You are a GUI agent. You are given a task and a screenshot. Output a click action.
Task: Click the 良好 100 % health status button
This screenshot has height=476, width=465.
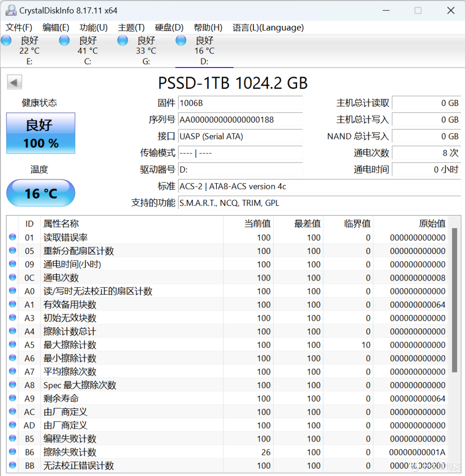(x=41, y=133)
